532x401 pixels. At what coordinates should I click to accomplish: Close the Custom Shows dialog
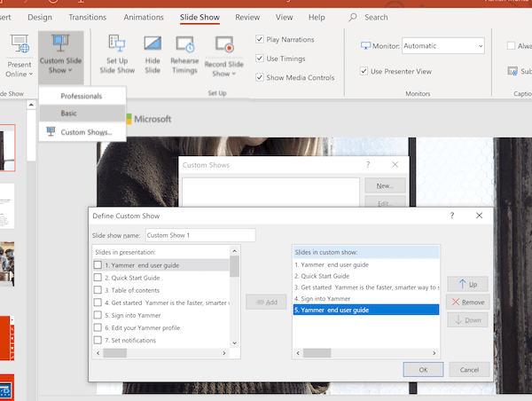click(x=395, y=165)
